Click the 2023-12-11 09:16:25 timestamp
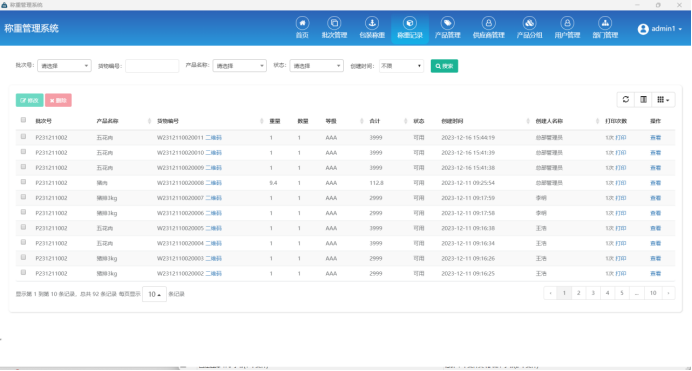 pyautogui.click(x=468, y=274)
